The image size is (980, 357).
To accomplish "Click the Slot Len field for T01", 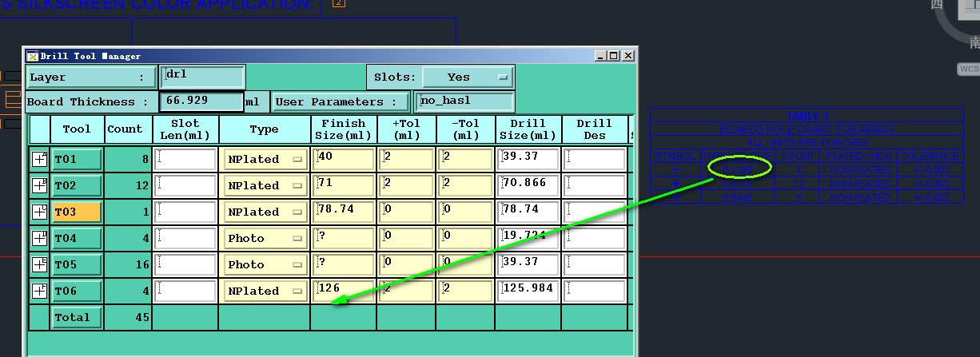I will (x=185, y=159).
